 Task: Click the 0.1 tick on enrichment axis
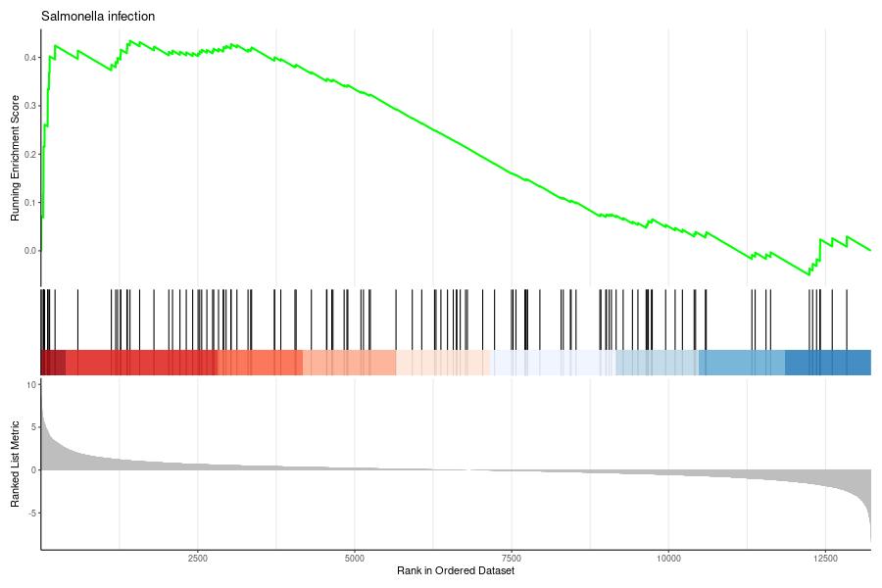pos(30,203)
